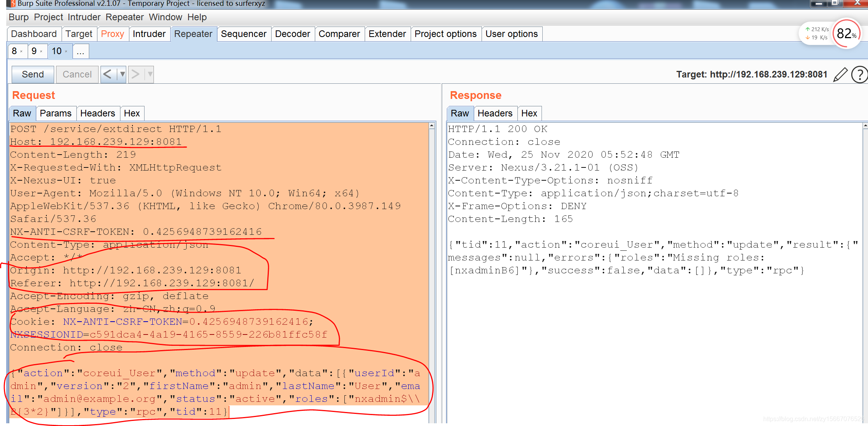Click the Host header line in request

pos(96,142)
